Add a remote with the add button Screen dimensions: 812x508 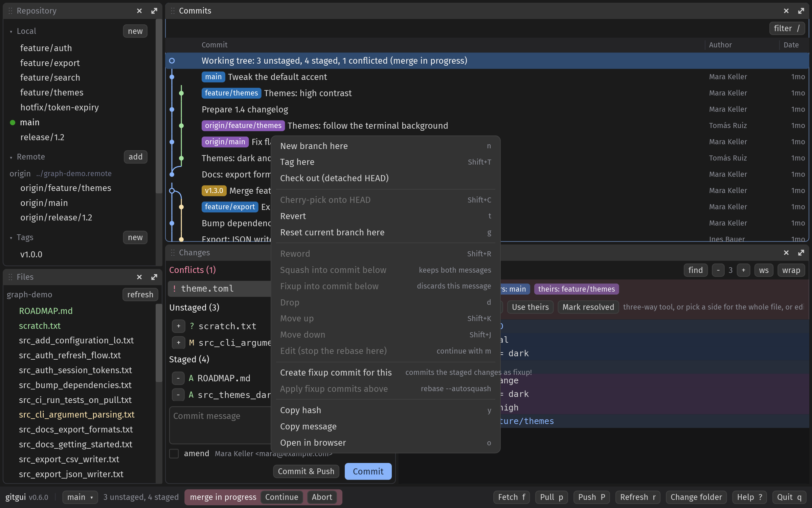point(135,157)
